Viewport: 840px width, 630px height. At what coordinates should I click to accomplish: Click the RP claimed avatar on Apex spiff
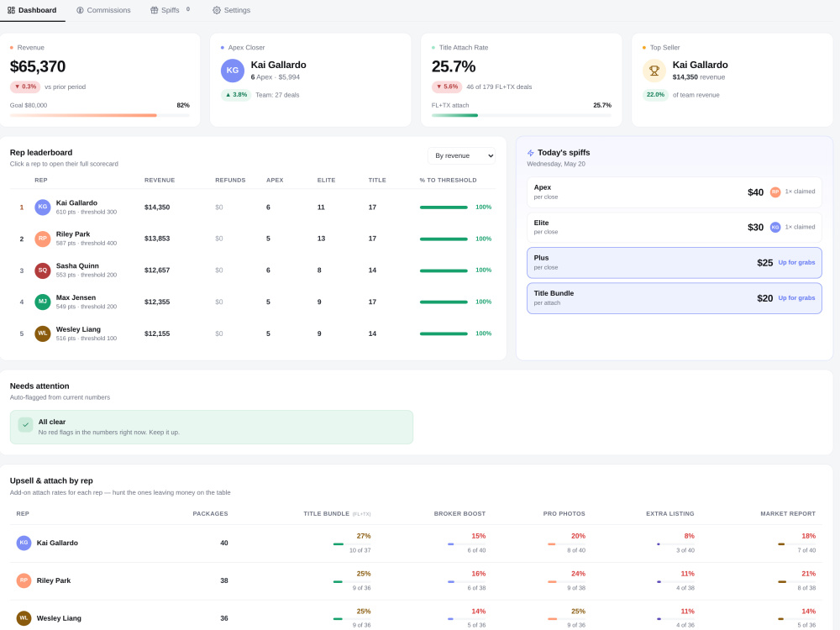(x=775, y=192)
